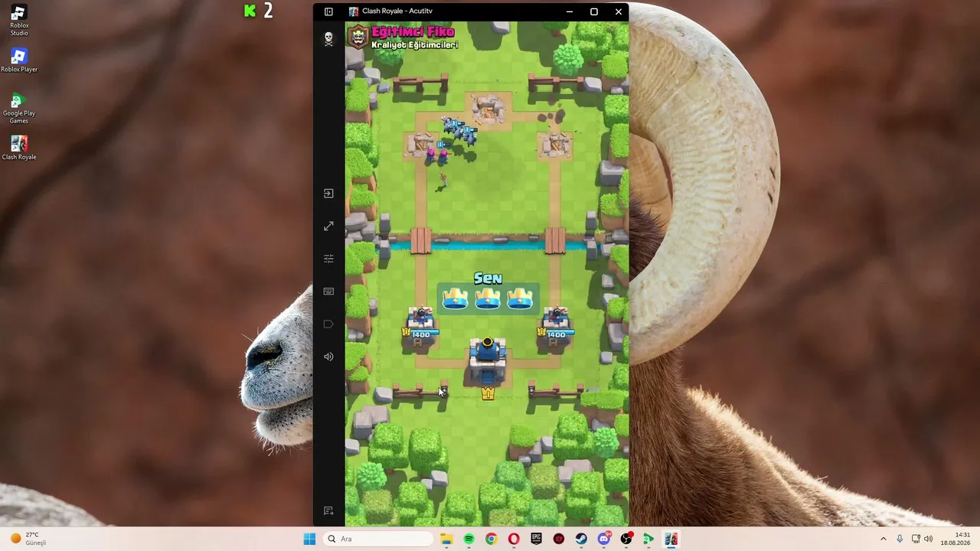Open the Windows Start menu
980x551 pixels.
click(309, 539)
